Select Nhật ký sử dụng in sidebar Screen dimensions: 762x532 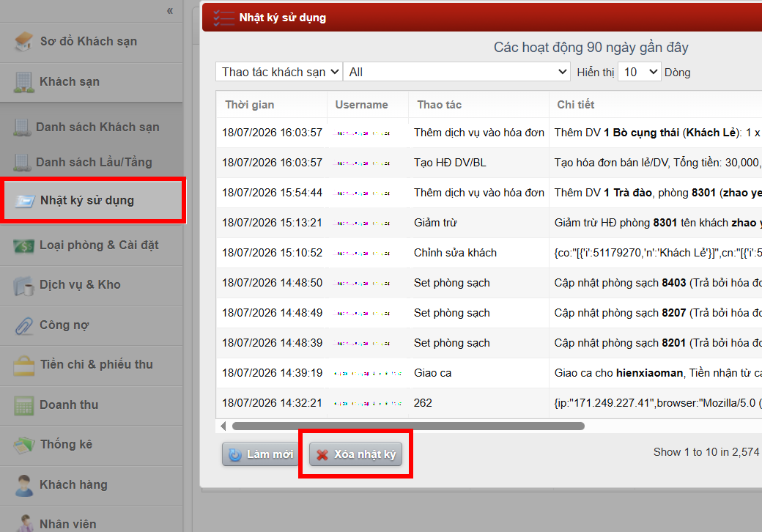92,200
